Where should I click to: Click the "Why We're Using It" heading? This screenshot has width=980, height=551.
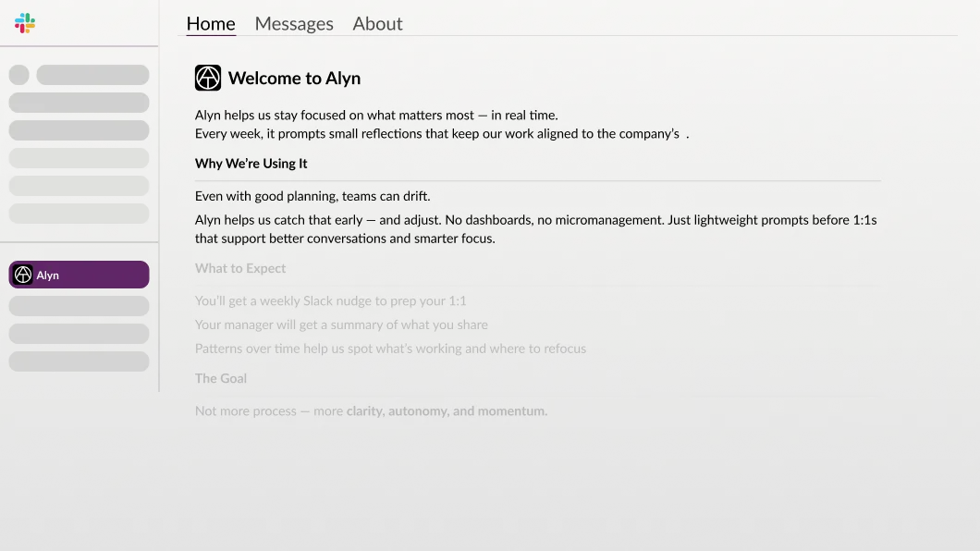coord(251,164)
